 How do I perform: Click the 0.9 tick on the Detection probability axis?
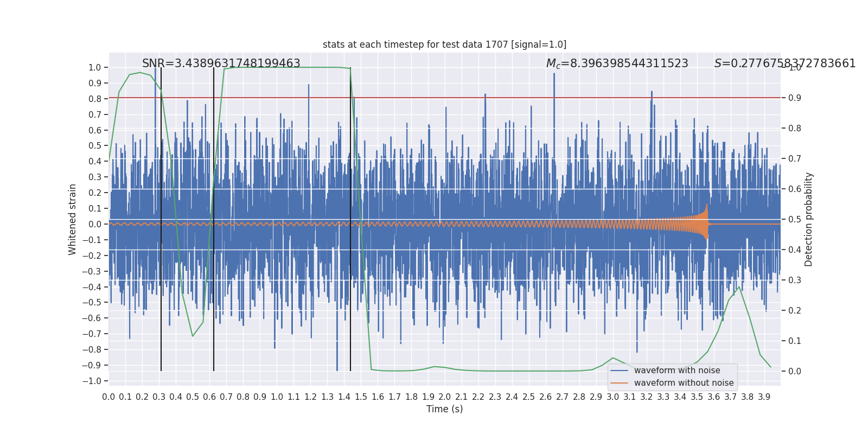pyautogui.click(x=795, y=98)
